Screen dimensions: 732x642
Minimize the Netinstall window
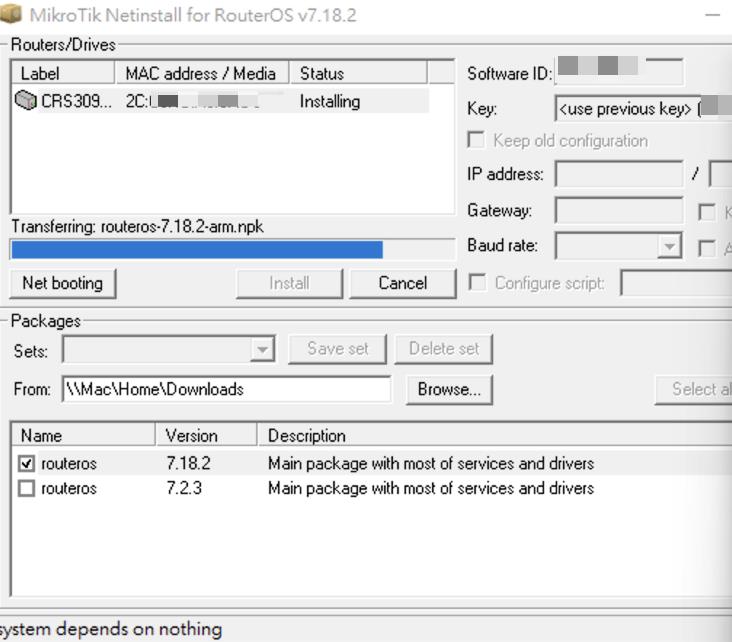[712, 16]
